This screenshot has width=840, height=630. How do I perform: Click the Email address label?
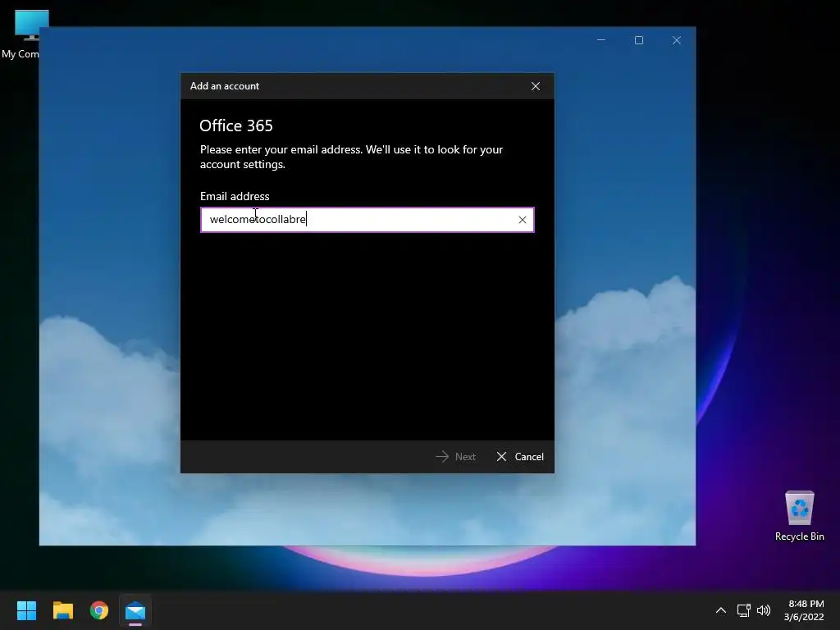(x=235, y=196)
